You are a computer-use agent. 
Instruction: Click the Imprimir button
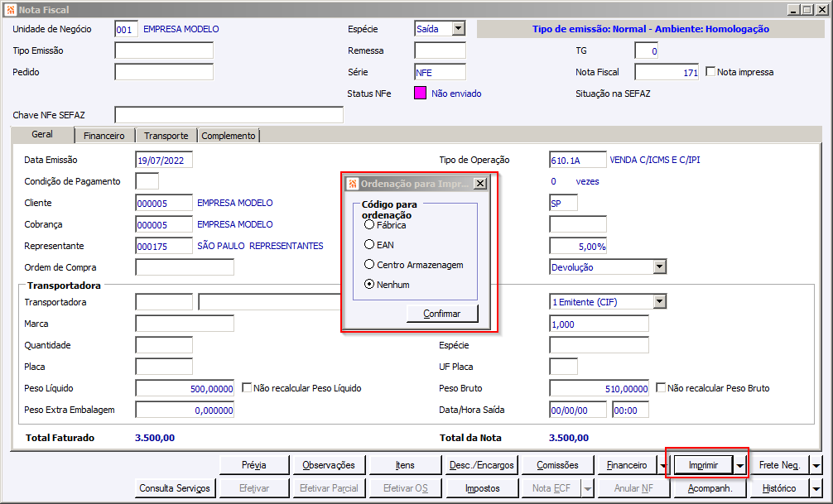(x=703, y=465)
